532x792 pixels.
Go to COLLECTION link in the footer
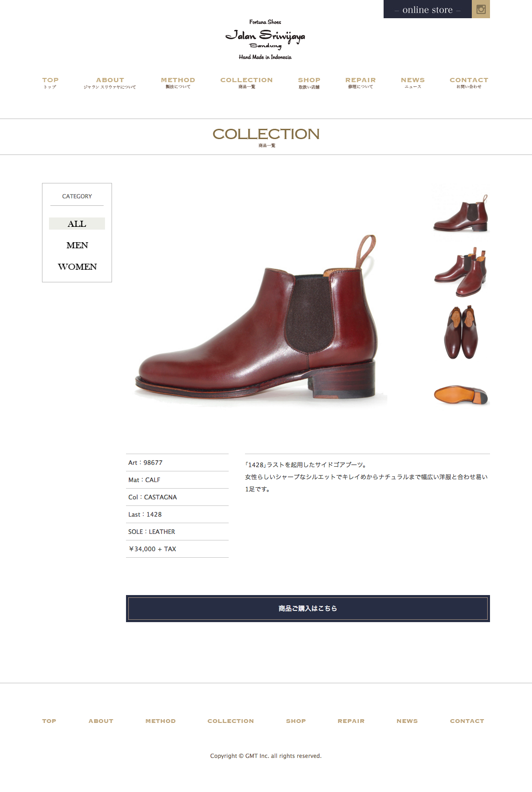click(231, 721)
